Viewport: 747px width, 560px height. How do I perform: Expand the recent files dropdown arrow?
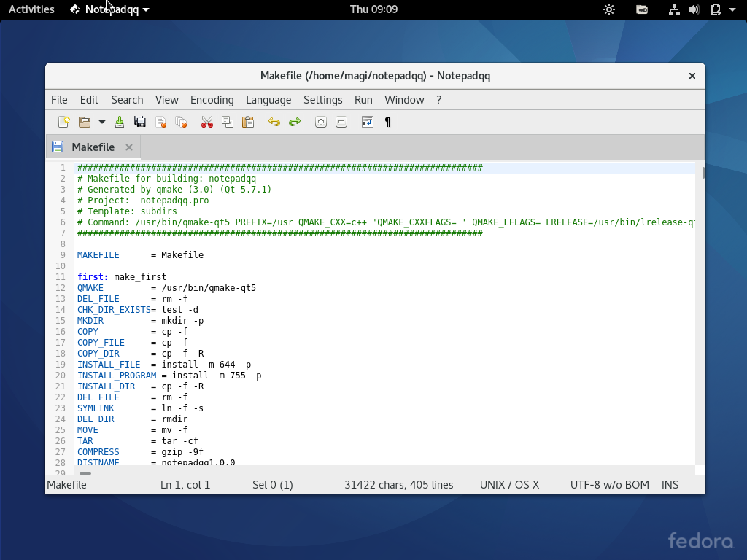click(102, 122)
